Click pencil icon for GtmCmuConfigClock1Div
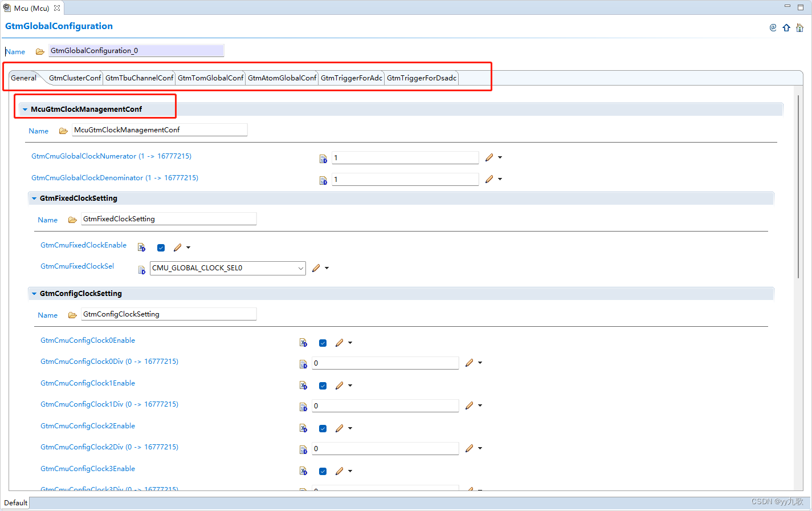The height and width of the screenshot is (511, 812). click(x=469, y=405)
